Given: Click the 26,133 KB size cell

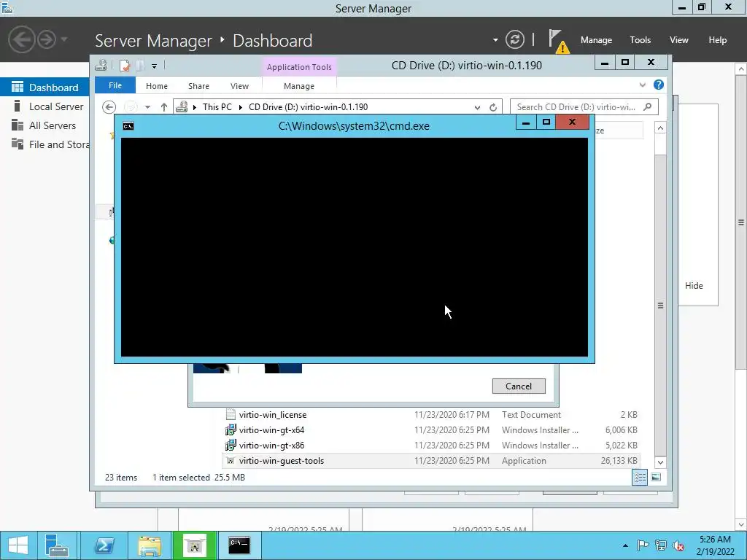Looking at the screenshot, I should 619,461.
